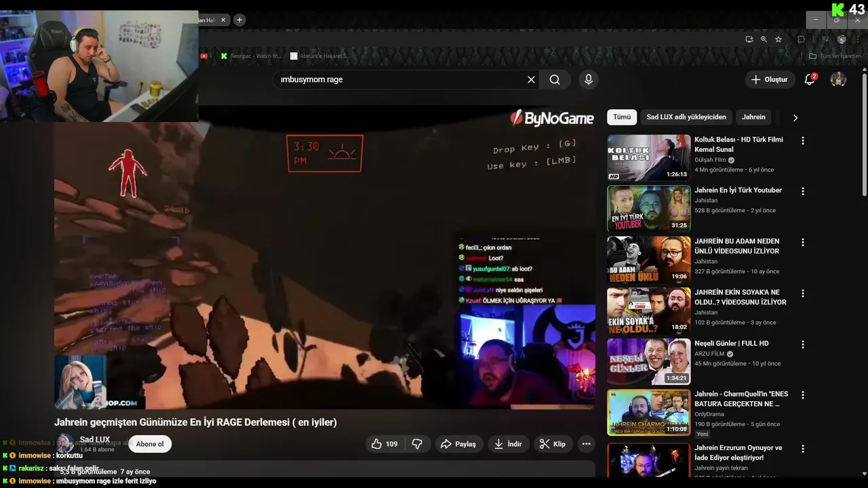Open the media control icon in browser toolbar
This screenshot has width=868, height=488.
(825, 39)
